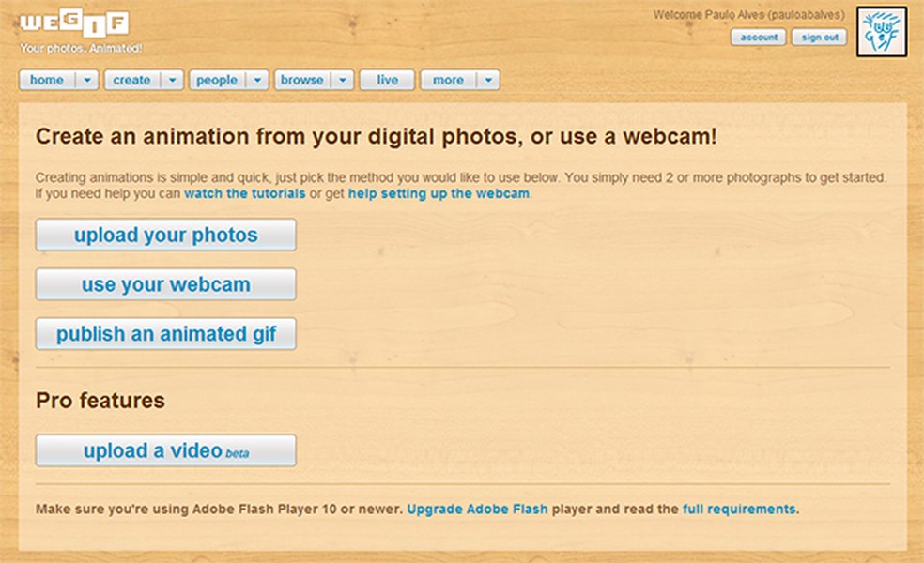Switch to the live section
This screenshot has height=563, width=924.
coord(386,80)
